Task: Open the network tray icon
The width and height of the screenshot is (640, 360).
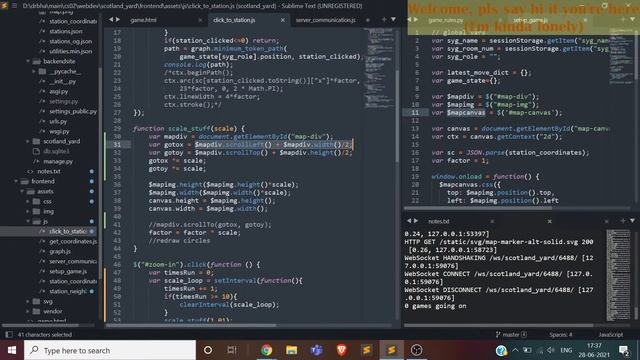Action: coord(540,350)
